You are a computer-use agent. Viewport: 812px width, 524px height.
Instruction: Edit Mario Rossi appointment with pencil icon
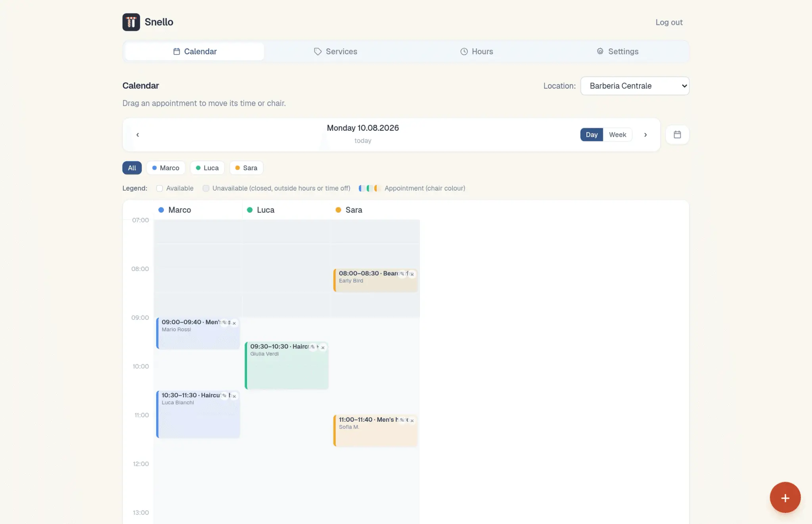[225, 323]
